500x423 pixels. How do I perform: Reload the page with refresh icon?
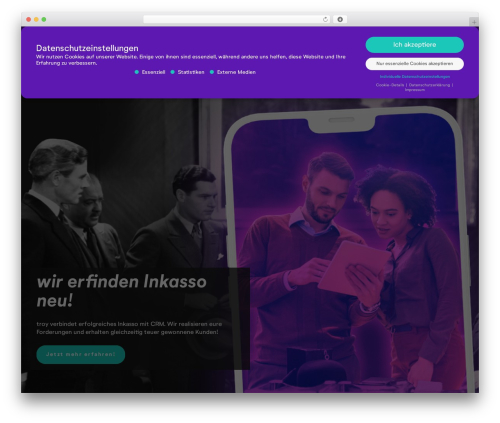[325, 19]
